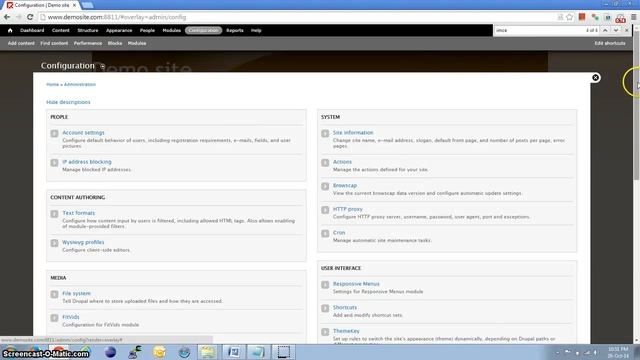This screenshot has width=640, height=360.
Task: Click the browser back arrow
Action: (x=7, y=17)
